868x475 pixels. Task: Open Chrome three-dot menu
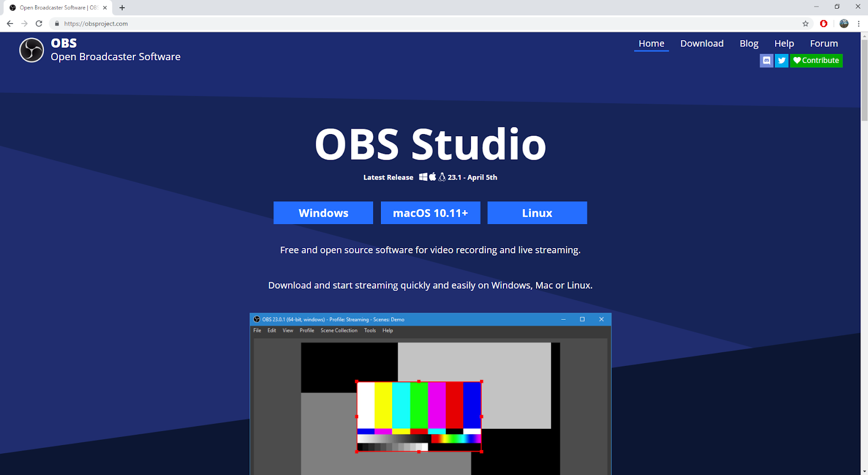point(859,23)
